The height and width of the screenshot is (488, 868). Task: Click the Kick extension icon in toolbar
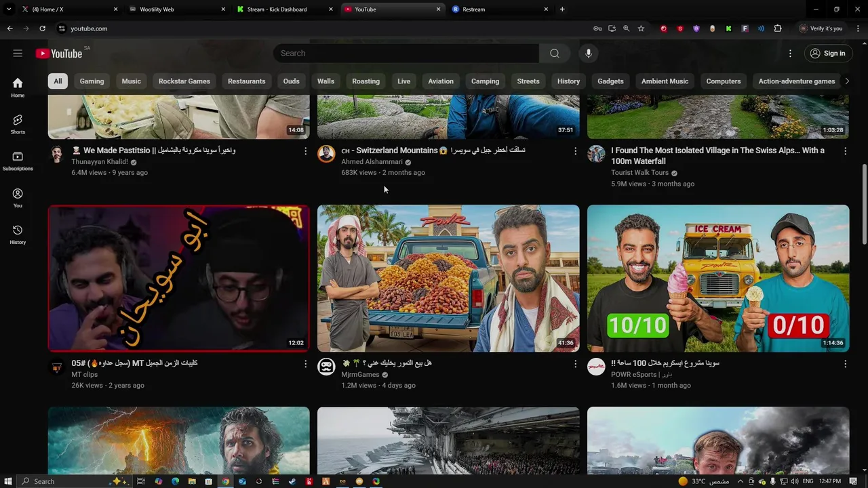728,28
